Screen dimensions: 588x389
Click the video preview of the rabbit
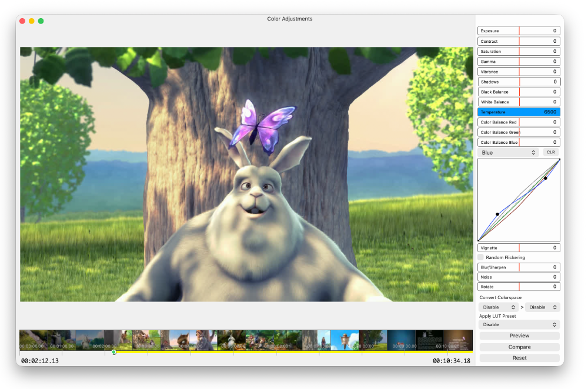[x=246, y=175]
